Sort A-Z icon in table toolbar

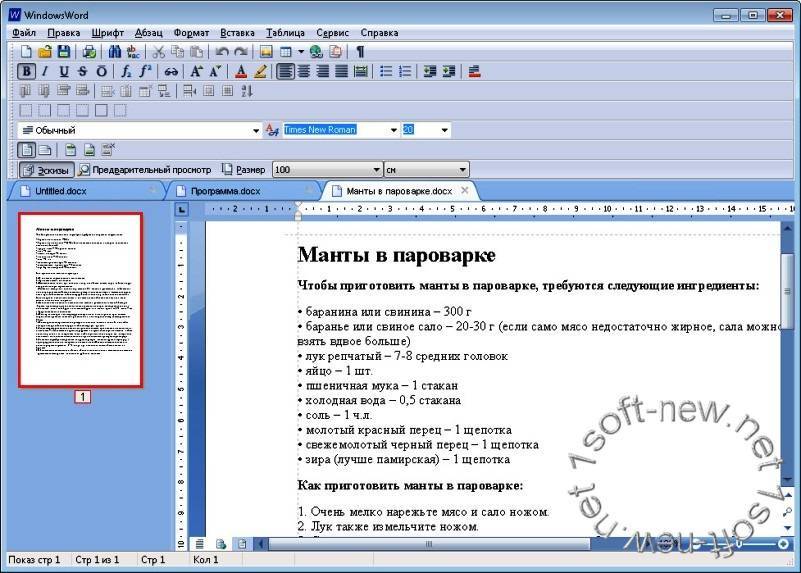pos(247,91)
